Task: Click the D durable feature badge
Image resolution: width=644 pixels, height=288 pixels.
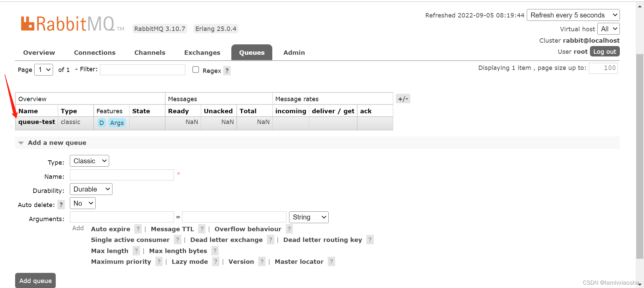Action: tap(101, 123)
